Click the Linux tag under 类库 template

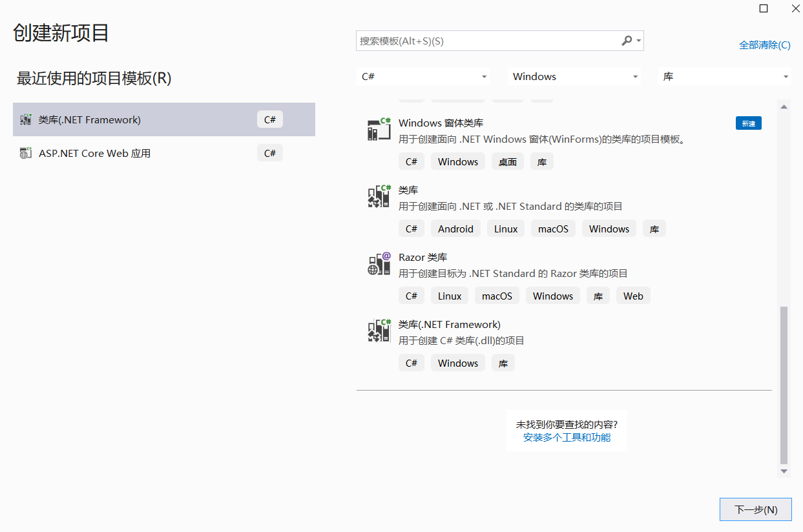(506, 229)
